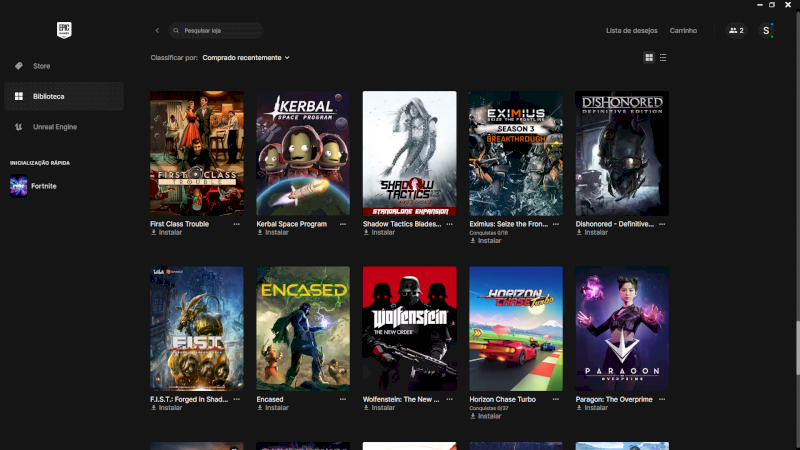
Task: Install First Class Trouble
Action: click(166, 233)
